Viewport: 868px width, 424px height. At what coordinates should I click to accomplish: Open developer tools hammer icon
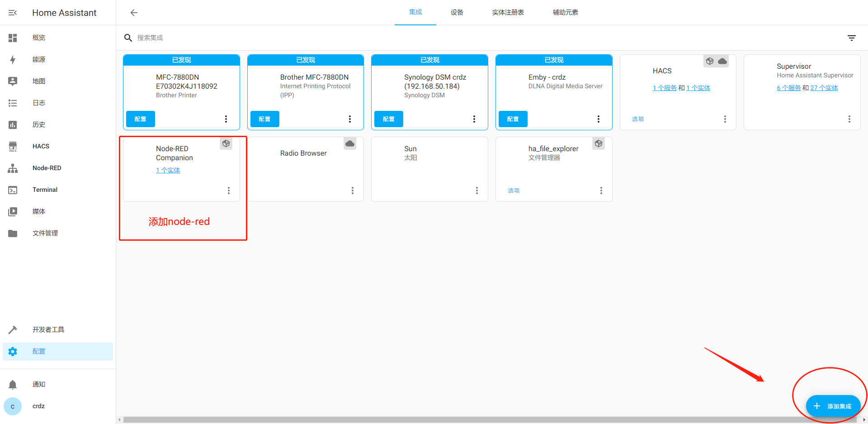(x=13, y=329)
